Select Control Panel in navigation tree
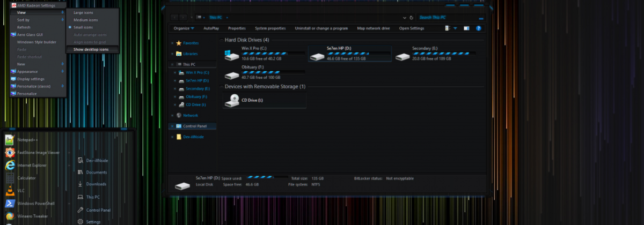 [193, 126]
